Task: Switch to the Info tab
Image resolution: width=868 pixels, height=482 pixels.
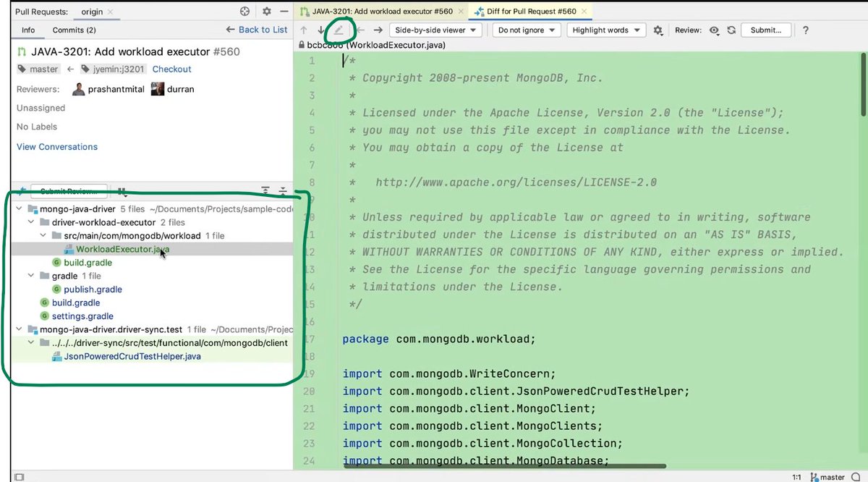Action: point(28,30)
